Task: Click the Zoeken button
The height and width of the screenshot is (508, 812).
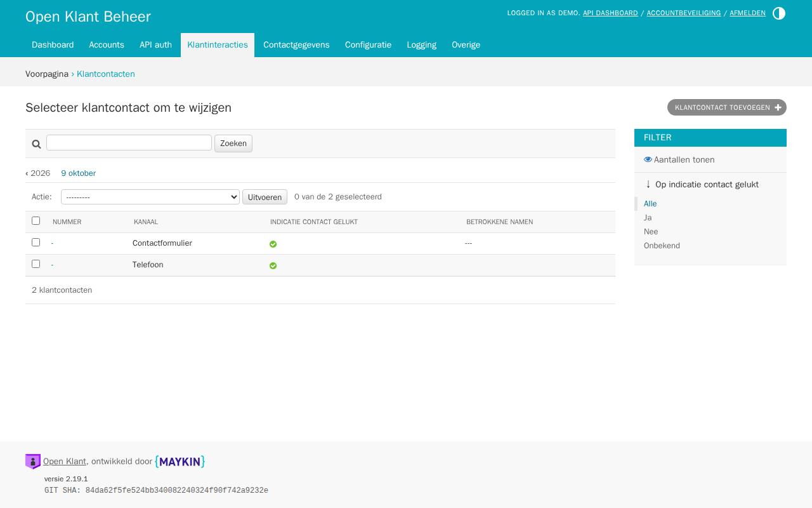Action: (233, 144)
